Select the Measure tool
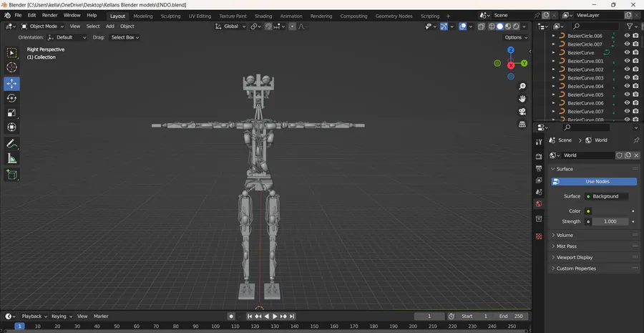Screen dimensions: 644x333 tap(11, 158)
